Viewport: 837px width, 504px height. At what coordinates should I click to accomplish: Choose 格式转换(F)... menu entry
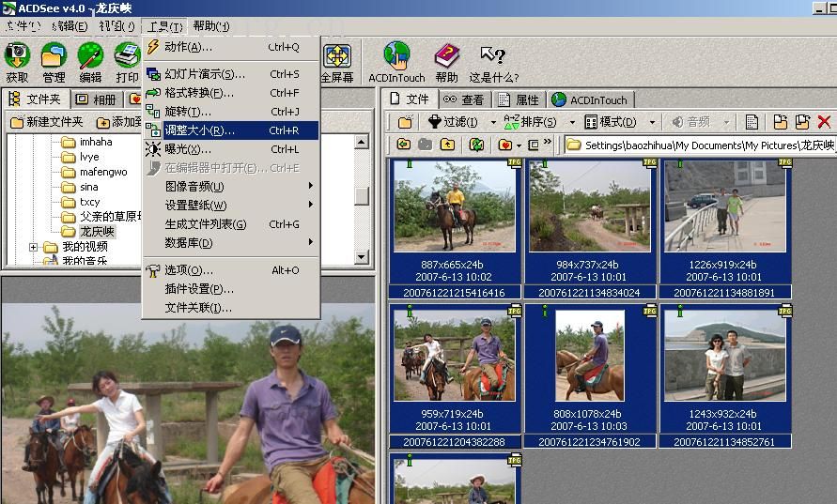tap(230, 93)
